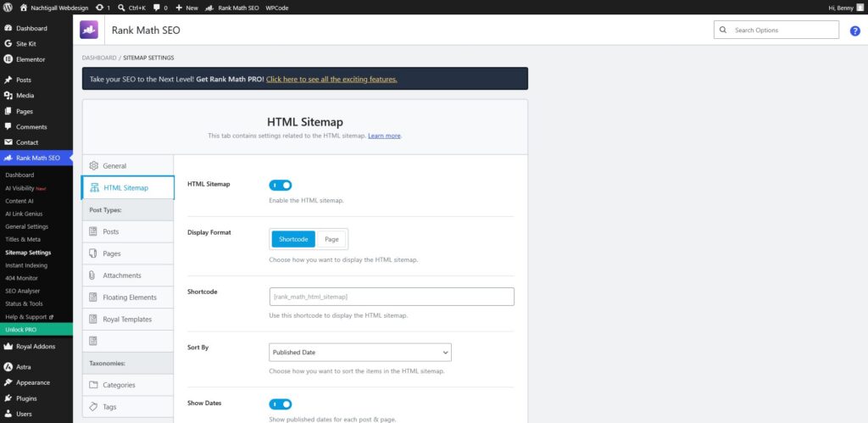This screenshot has height=423, width=868.
Task: Open Rank Math SEO admin bar menu
Action: coord(232,8)
